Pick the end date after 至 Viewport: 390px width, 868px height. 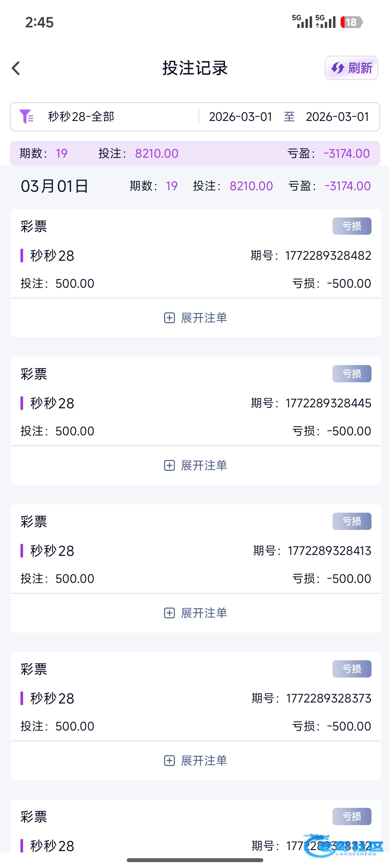point(337,117)
